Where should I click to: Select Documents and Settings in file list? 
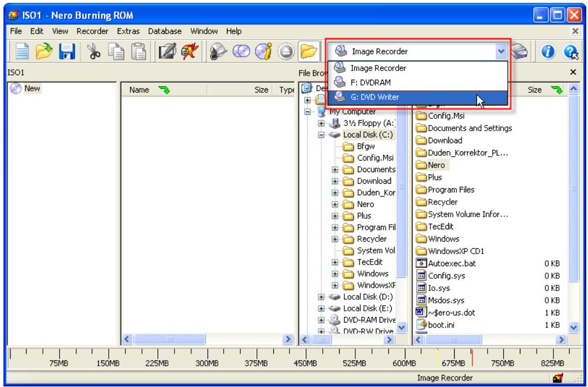(470, 128)
